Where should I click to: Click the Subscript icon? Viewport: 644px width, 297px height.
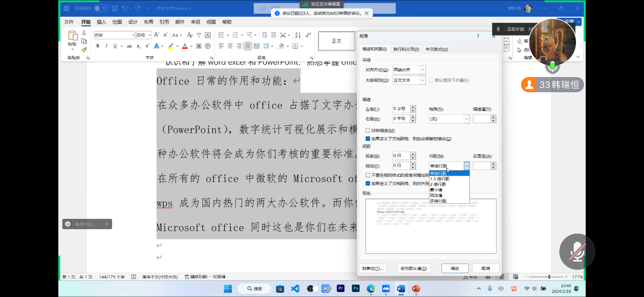coord(138,46)
